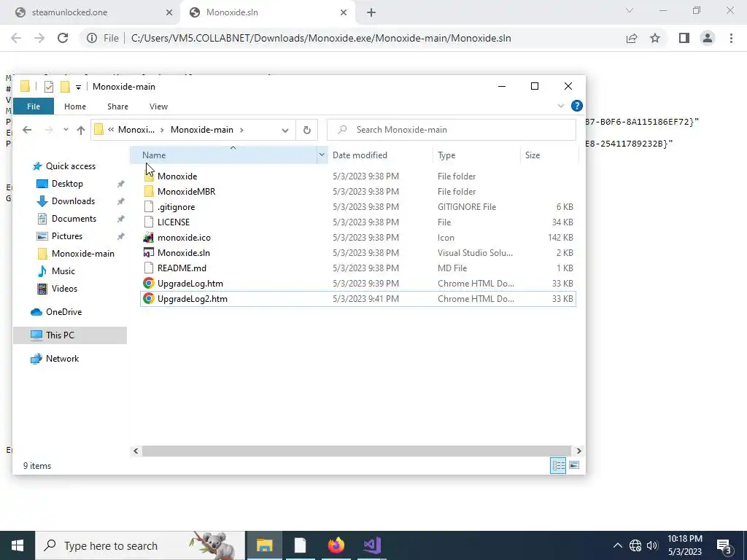747x560 pixels.
Task: Expand the Explorer ribbon
Action: point(561,106)
